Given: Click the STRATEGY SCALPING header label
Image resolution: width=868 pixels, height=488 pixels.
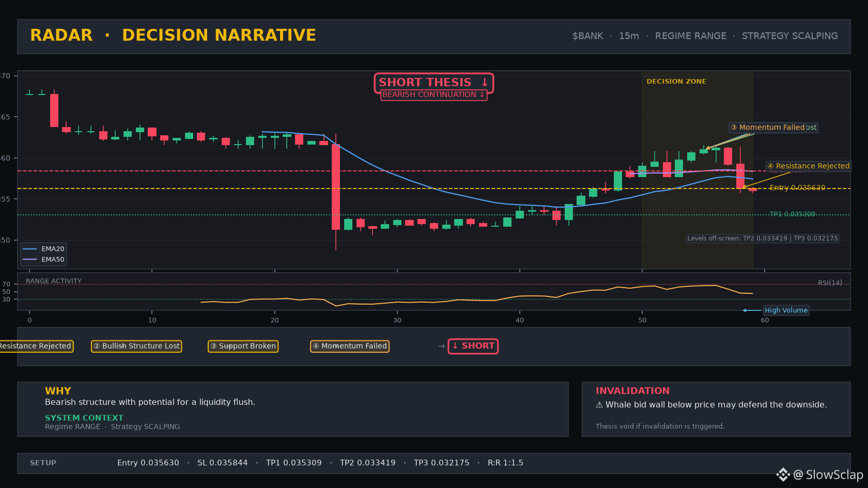Looking at the screenshot, I should [789, 36].
